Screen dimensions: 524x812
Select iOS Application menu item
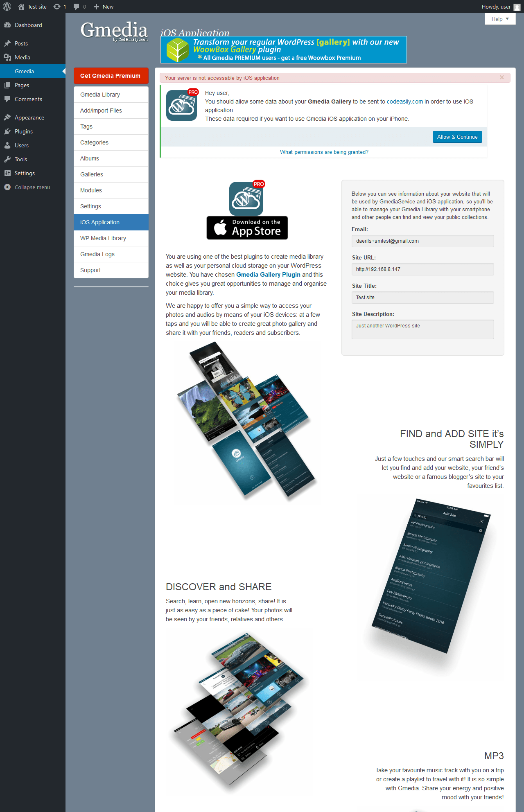111,222
